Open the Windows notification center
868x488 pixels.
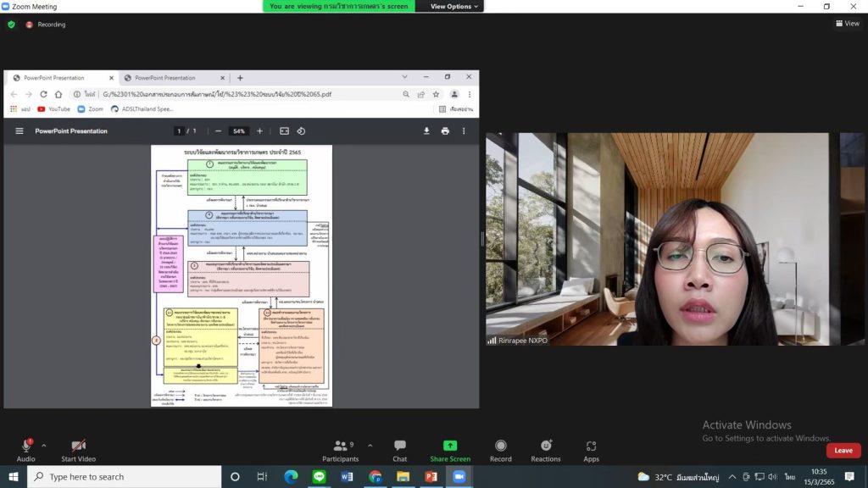pos(849,476)
